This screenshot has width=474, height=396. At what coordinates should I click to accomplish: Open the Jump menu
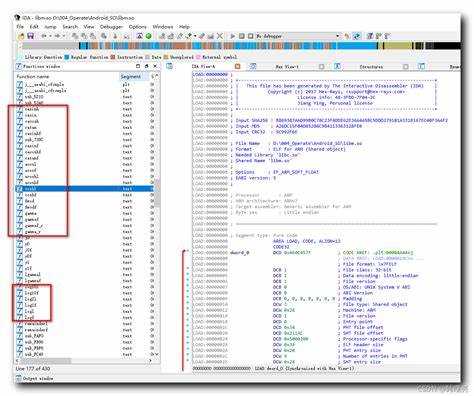pyautogui.click(x=50, y=26)
